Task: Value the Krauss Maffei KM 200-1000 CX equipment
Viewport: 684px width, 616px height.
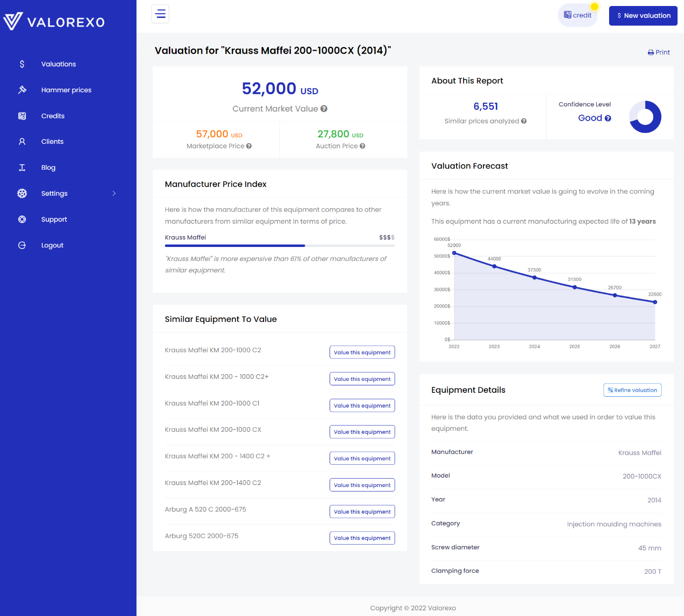Action: pyautogui.click(x=362, y=432)
